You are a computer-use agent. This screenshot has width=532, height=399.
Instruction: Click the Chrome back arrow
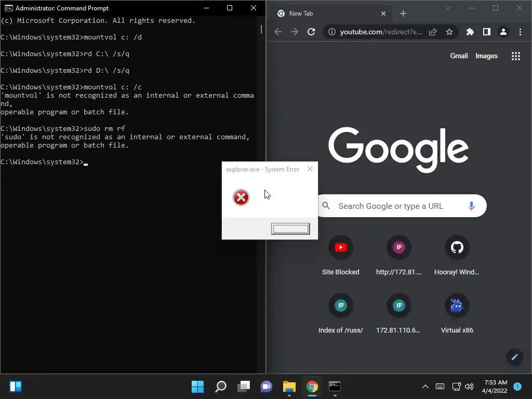click(x=278, y=32)
